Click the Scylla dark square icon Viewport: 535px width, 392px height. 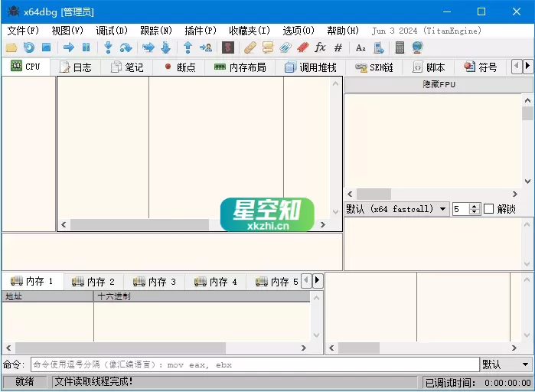pyautogui.click(x=228, y=47)
